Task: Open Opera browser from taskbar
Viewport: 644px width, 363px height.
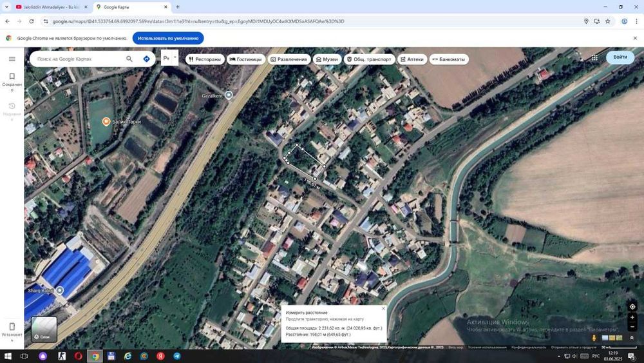Action: (79, 356)
